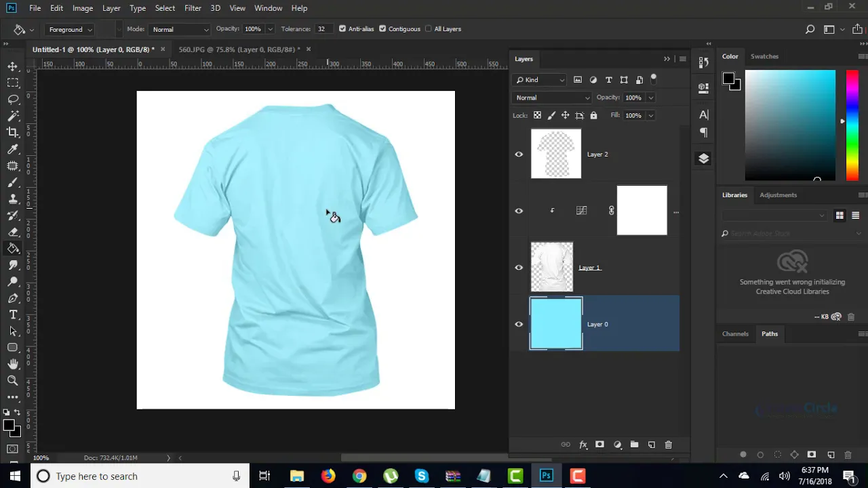Screen dimensions: 868x488
Task: Select the Eyedropper tool
Action: click(12, 149)
